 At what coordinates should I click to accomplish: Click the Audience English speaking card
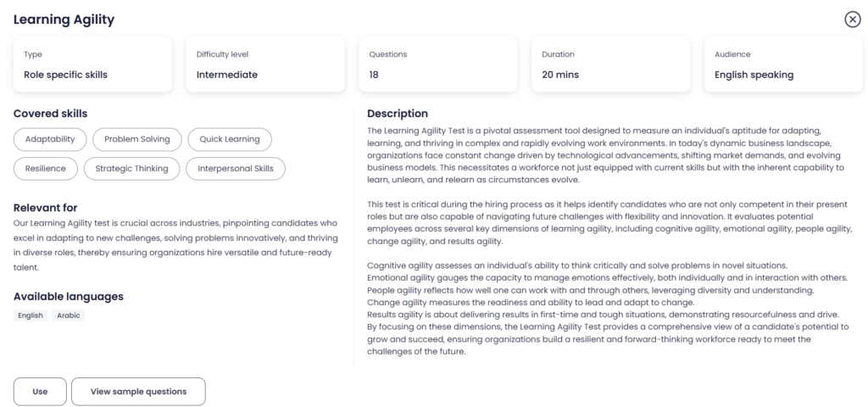783,64
